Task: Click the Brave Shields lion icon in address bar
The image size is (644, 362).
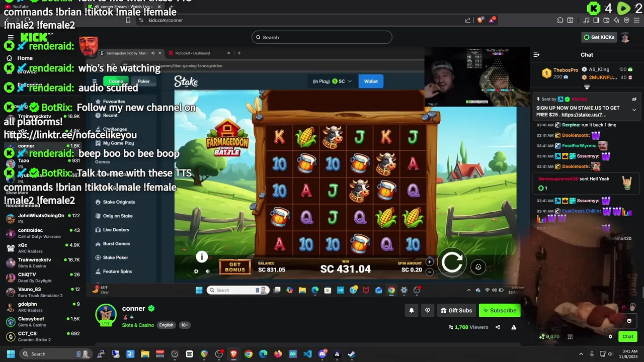Action: (x=480, y=20)
